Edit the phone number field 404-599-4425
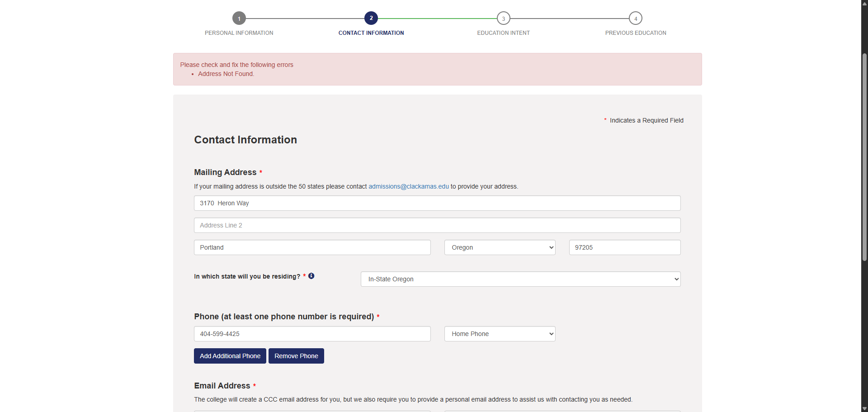The height and width of the screenshot is (412, 868). [x=312, y=334]
